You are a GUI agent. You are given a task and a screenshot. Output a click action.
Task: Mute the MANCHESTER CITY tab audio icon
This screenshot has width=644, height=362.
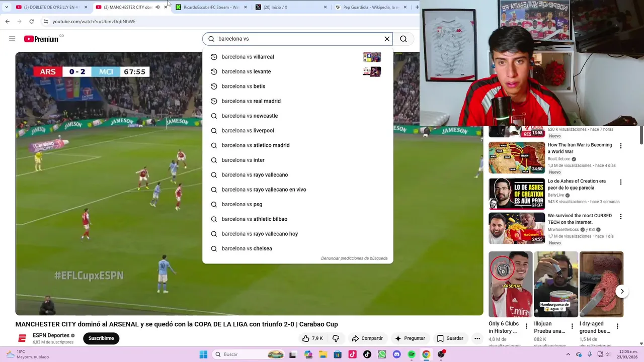click(x=157, y=7)
